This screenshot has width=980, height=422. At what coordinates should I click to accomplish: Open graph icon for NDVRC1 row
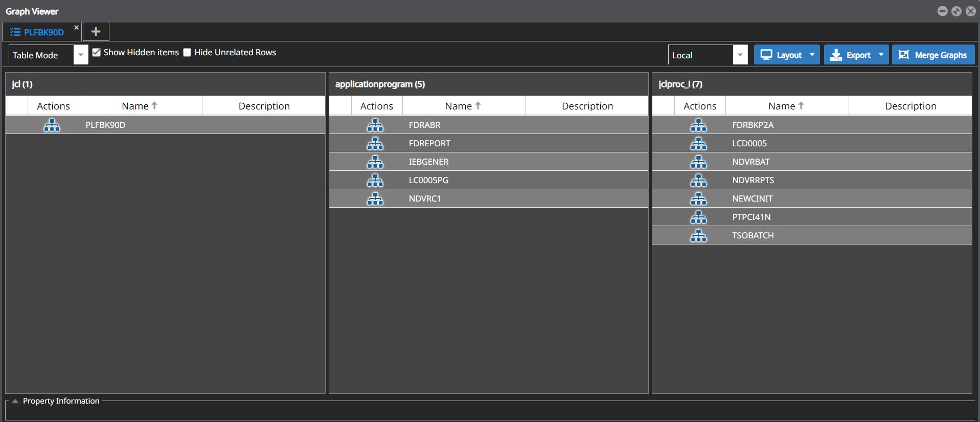coord(375,198)
